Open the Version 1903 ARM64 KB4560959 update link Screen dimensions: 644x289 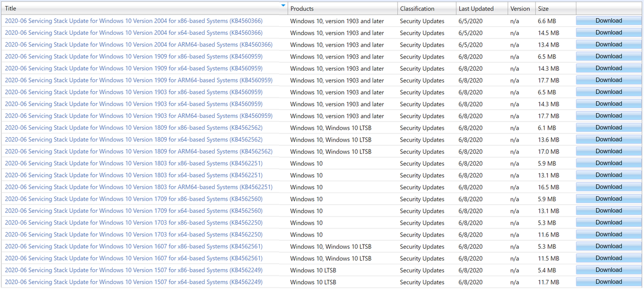[x=138, y=116]
